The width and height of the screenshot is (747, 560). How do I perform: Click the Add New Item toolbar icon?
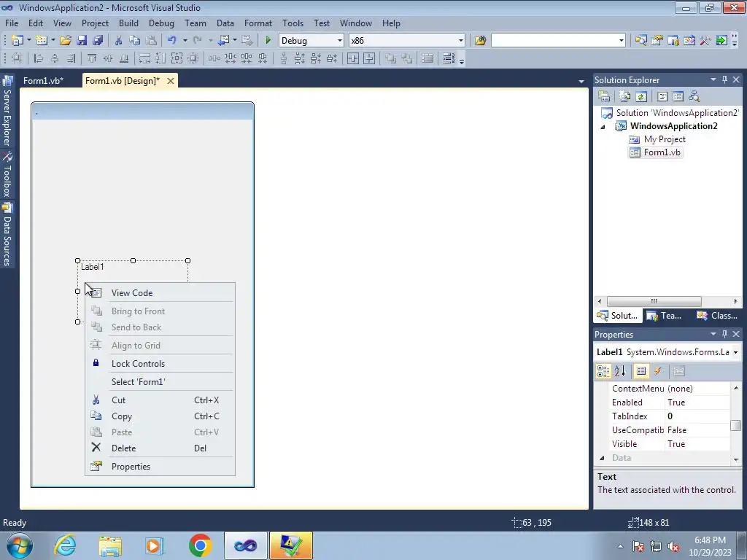coord(42,41)
